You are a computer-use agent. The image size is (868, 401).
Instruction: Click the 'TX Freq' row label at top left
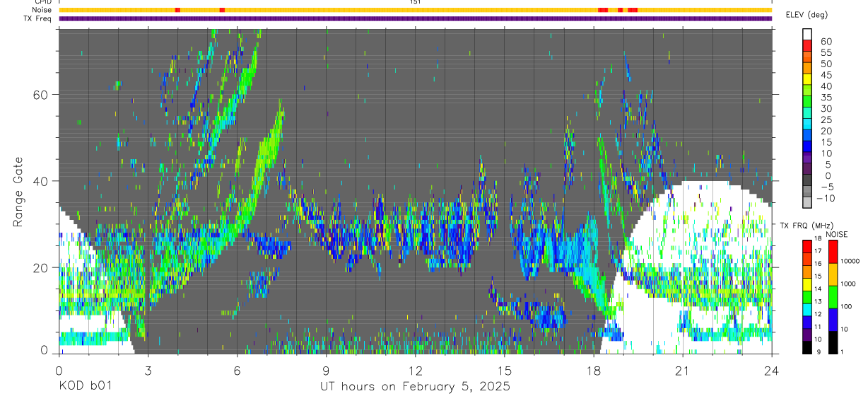[37, 18]
